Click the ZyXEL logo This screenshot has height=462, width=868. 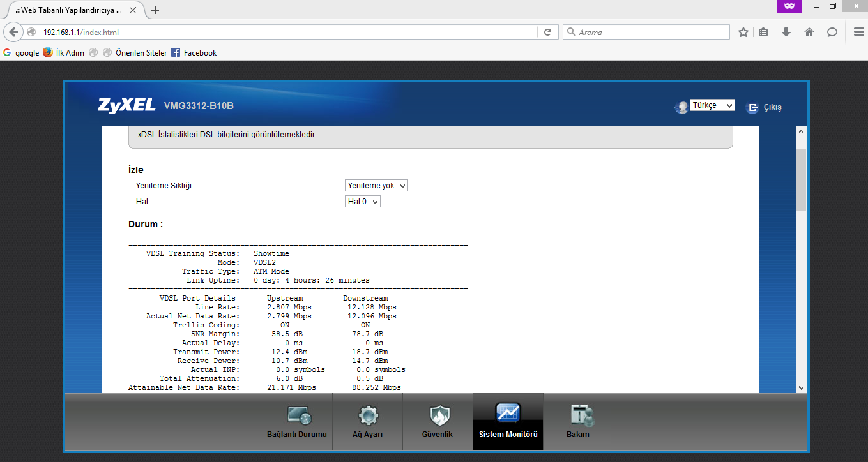[126, 105]
